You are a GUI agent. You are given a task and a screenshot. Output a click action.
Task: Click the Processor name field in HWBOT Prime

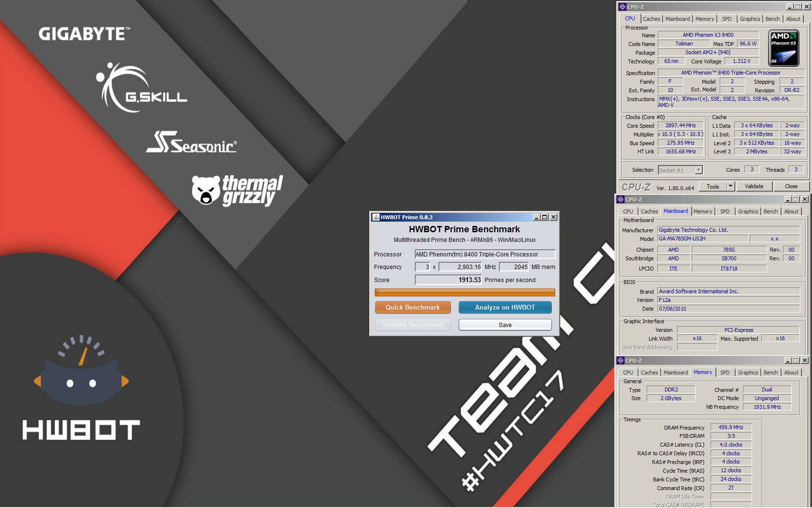pyautogui.click(x=485, y=254)
